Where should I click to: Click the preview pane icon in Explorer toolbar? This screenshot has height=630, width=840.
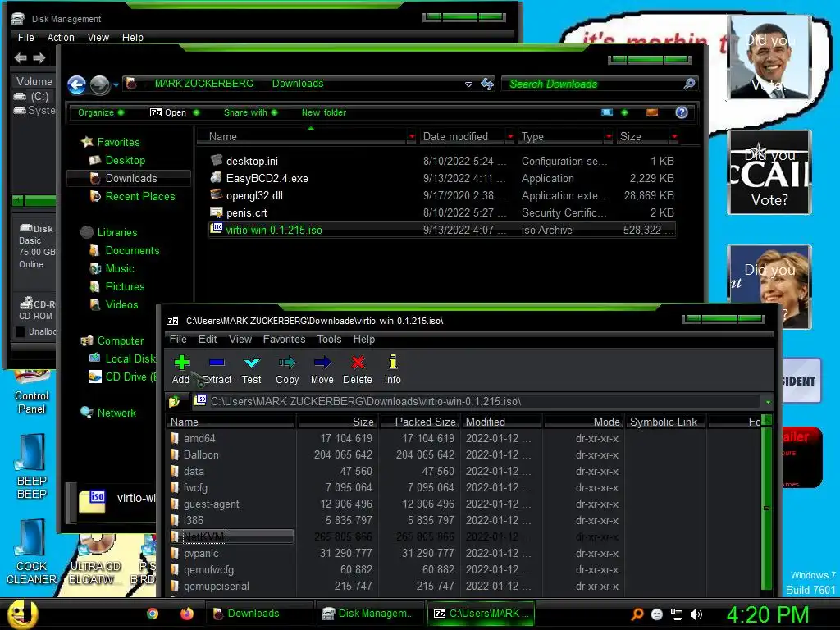(652, 112)
